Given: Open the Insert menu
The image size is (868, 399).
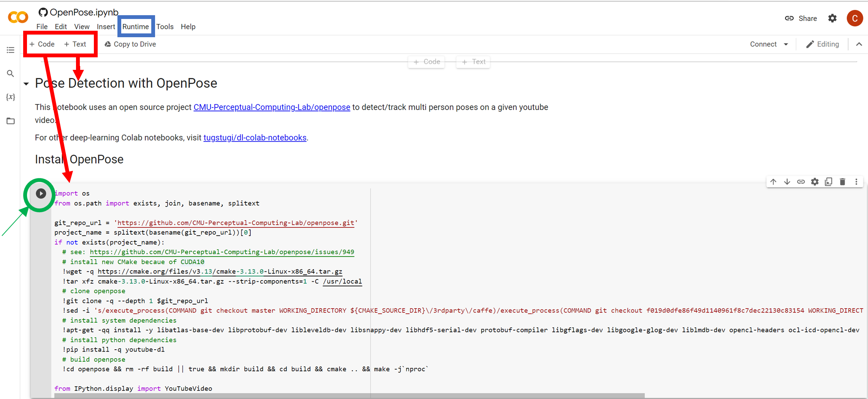Looking at the screenshot, I should (x=106, y=27).
